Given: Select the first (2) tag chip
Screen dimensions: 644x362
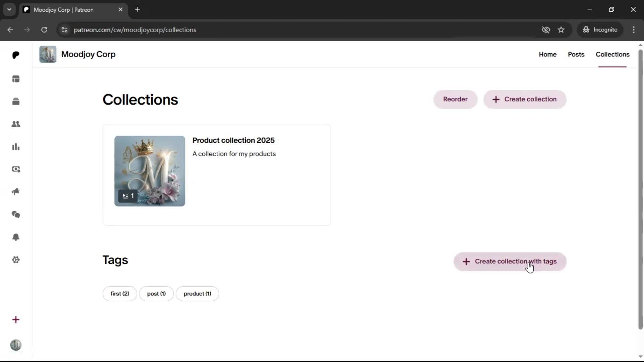Looking at the screenshot, I should (120, 294).
